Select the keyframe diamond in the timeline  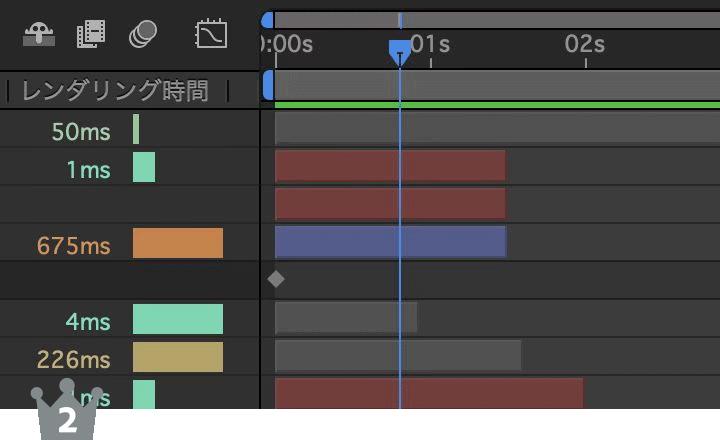click(276, 279)
